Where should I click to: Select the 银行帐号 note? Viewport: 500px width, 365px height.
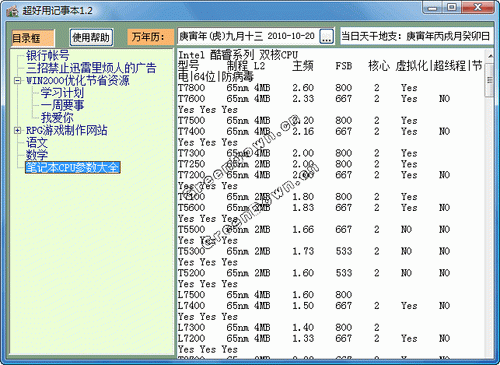(48, 55)
